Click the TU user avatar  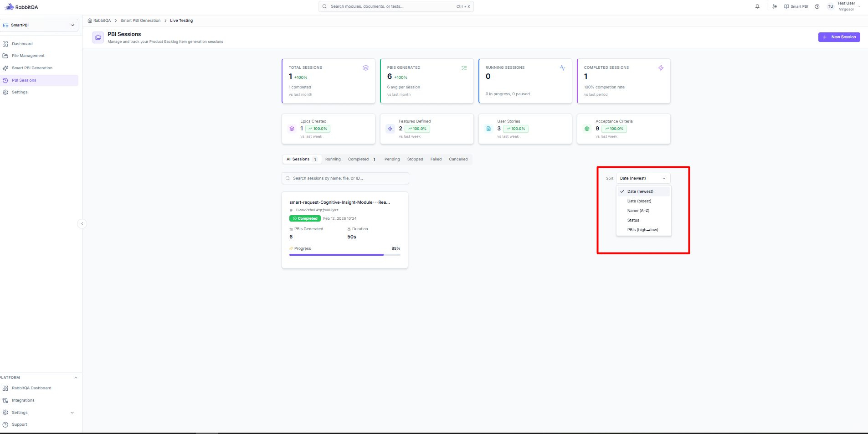tap(831, 6)
